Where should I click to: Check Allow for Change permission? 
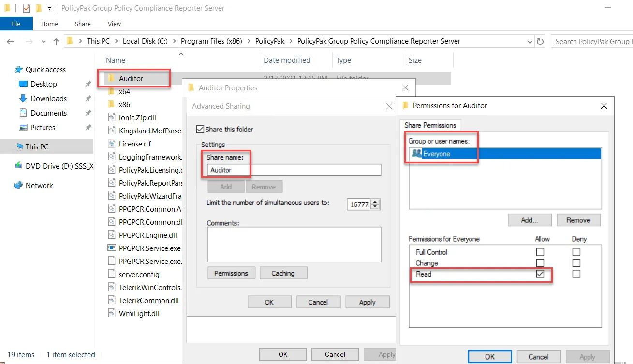tap(540, 263)
